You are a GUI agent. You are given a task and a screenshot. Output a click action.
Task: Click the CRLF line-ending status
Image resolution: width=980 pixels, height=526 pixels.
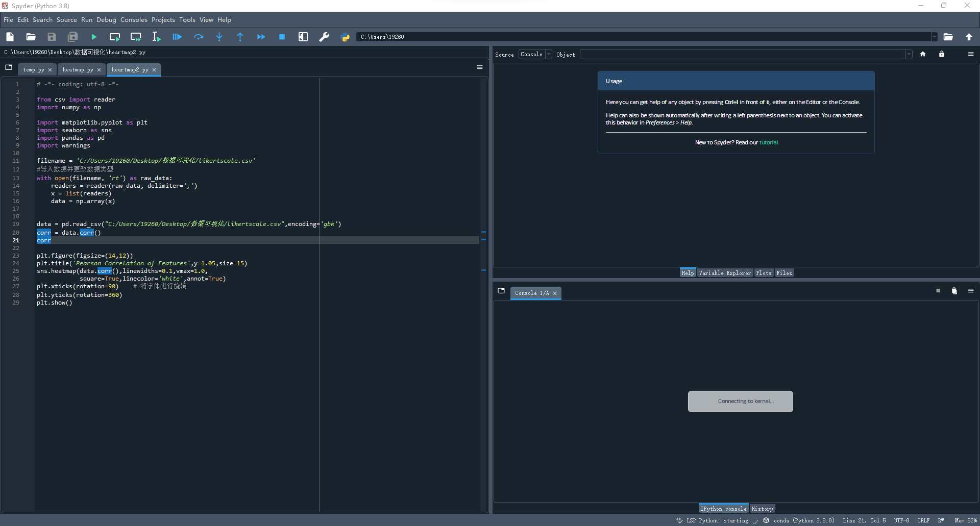[923, 520]
